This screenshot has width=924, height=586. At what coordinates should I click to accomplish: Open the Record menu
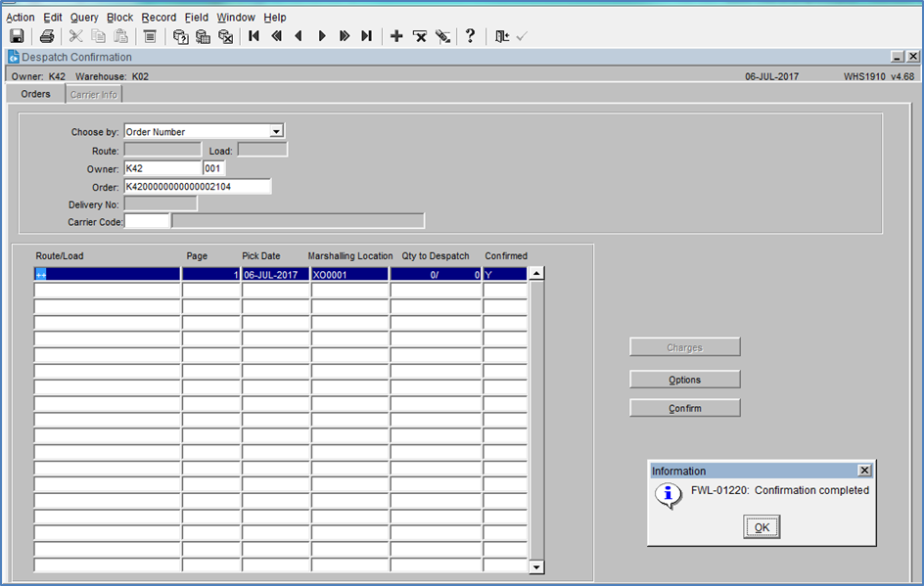[159, 18]
